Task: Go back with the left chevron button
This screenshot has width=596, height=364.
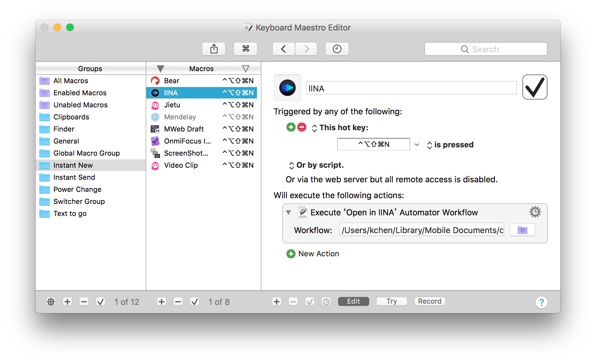Action: pos(284,49)
